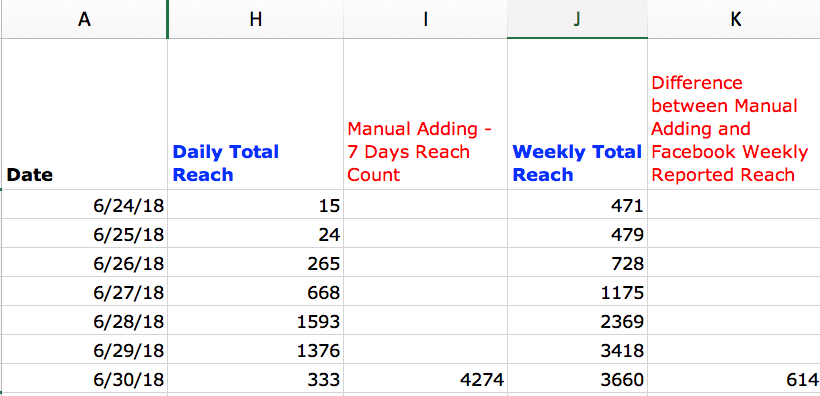Select column A header

(84, 19)
